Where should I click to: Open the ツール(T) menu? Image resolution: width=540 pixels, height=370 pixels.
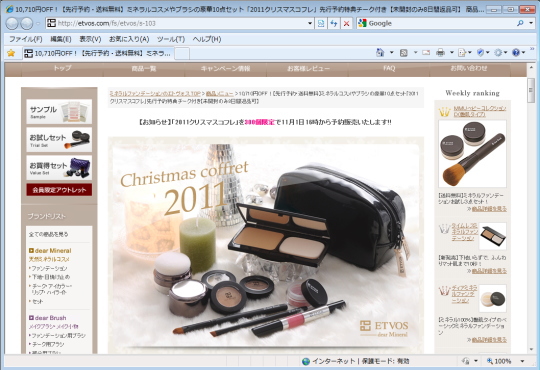[x=171, y=39]
